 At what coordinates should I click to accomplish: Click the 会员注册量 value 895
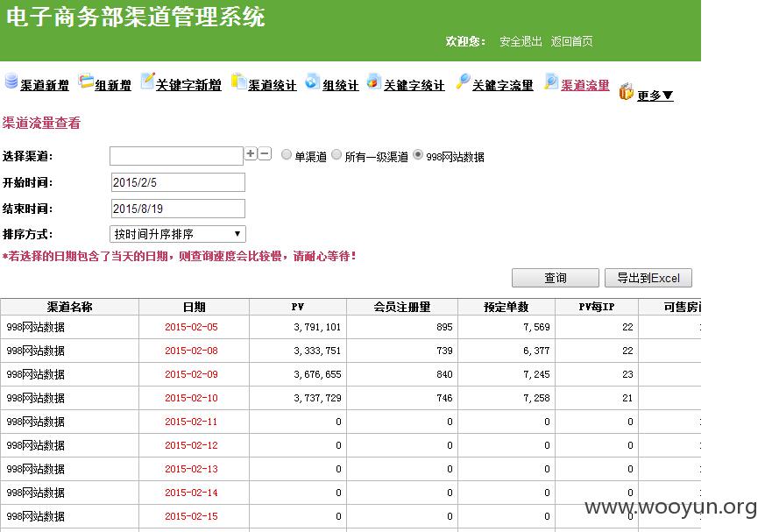[x=444, y=327]
